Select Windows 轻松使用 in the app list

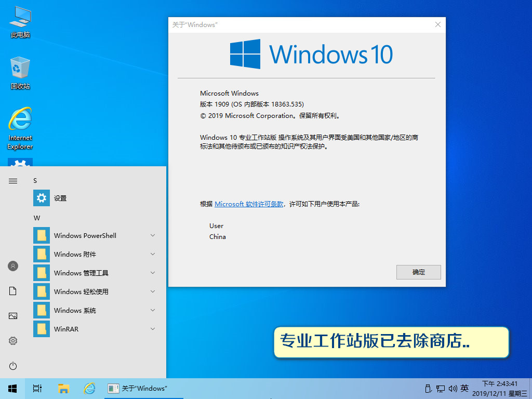(96, 291)
